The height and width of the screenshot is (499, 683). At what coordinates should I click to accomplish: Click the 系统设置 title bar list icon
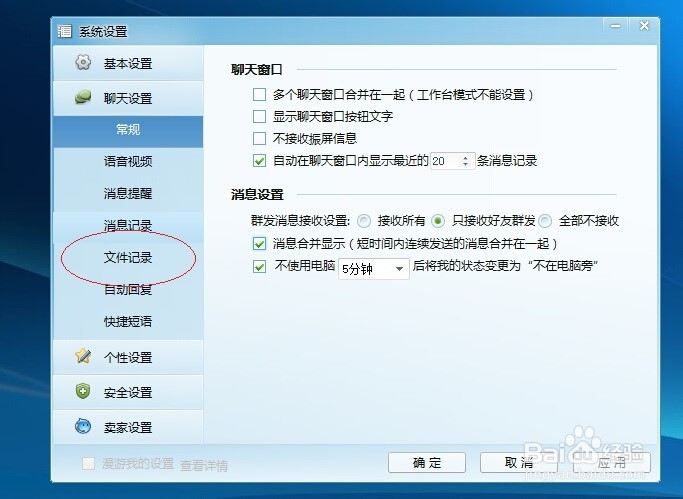[x=64, y=31]
